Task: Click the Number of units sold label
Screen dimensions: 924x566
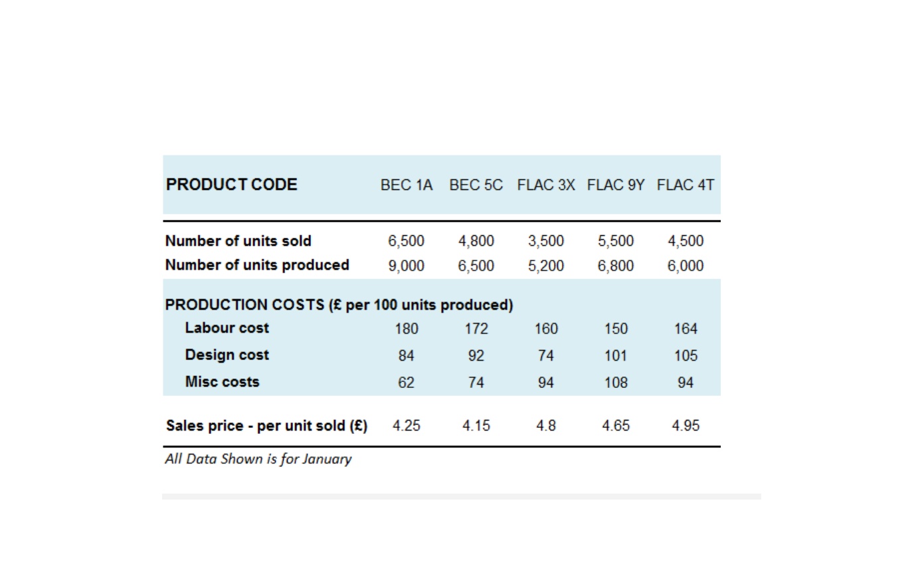Action: click(238, 240)
